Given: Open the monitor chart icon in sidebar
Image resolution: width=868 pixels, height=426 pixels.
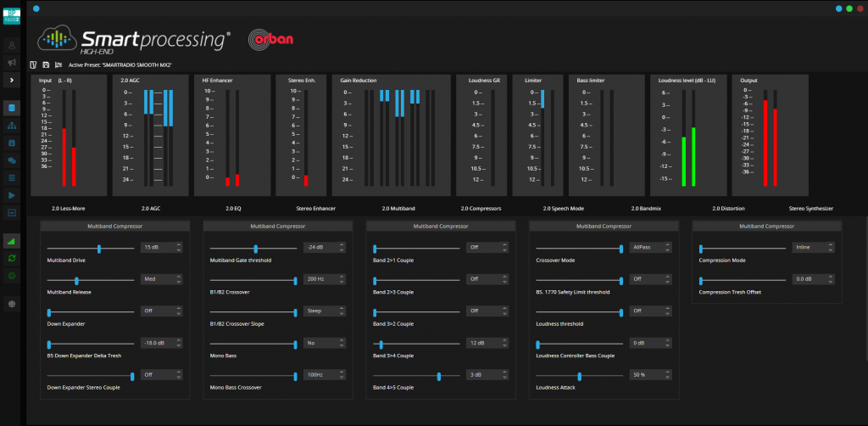Looking at the screenshot, I should tap(12, 212).
